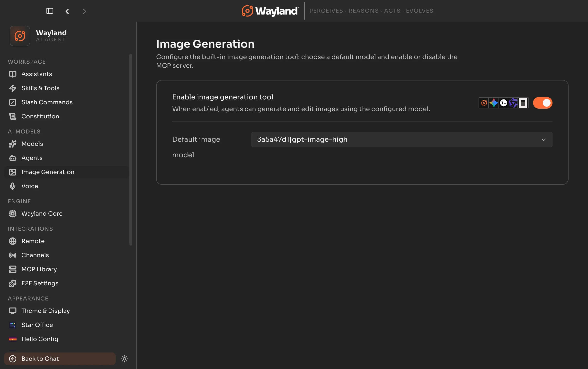Click the lightning bolt icon for Skills & Tools
Viewport: 588px width, 369px height.
(x=12, y=88)
